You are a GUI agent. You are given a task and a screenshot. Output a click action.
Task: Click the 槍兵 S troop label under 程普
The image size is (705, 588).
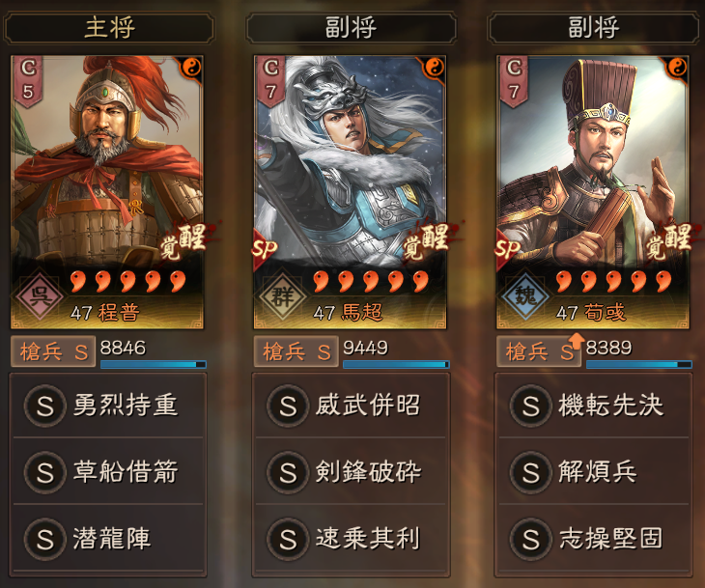pos(53,351)
